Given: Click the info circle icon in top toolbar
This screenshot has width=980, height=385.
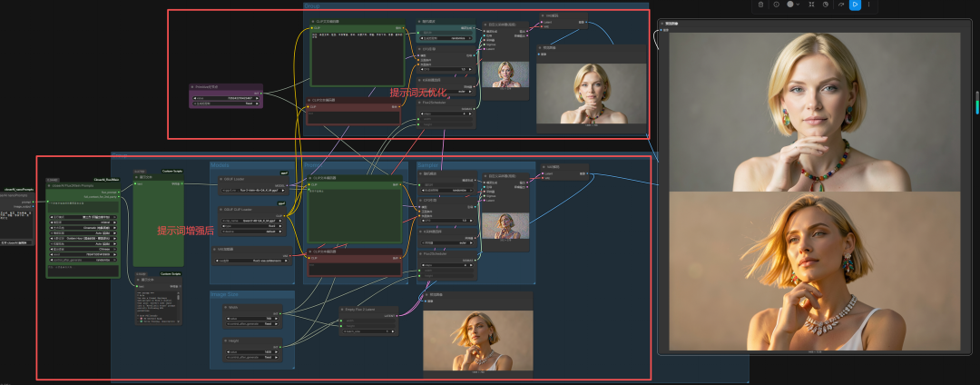Looking at the screenshot, I should [776, 5].
